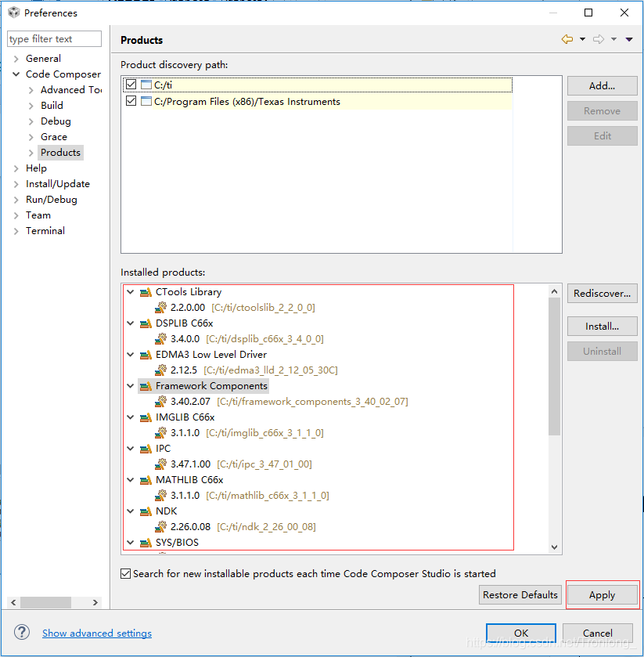The image size is (644, 657).
Task: Select the Terminal preferences page
Action: pos(45,231)
